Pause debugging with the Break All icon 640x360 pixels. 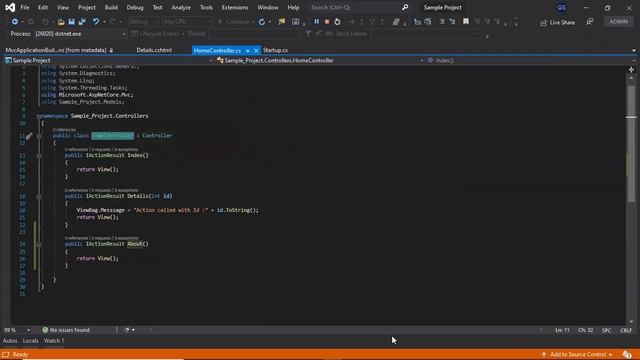click(x=316, y=22)
